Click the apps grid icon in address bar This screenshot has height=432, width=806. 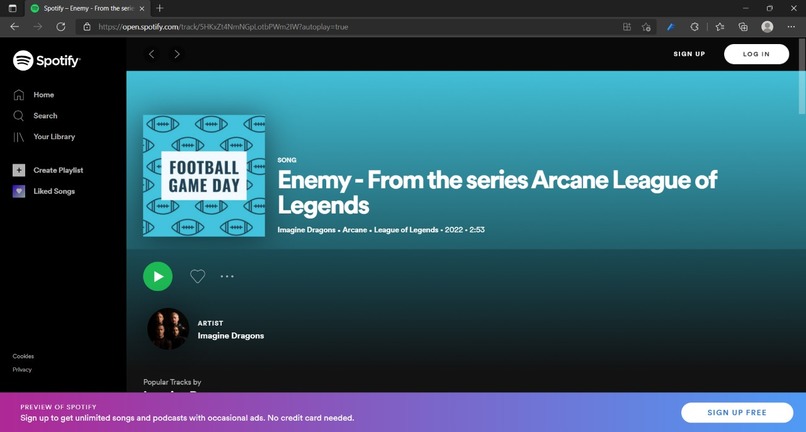tap(627, 27)
